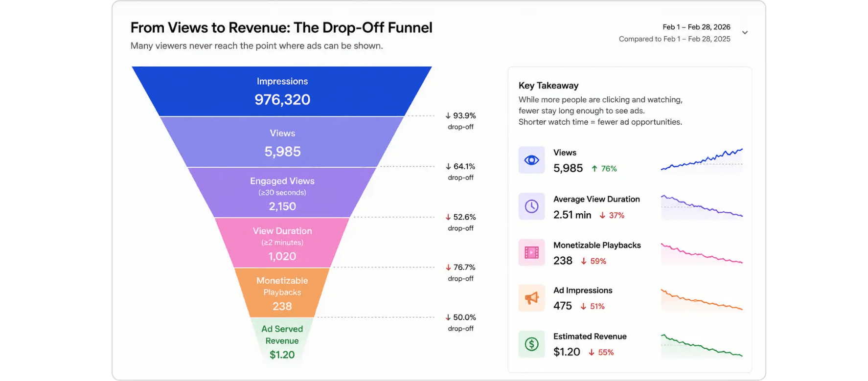
Task: Click the Views eye icon
Action: [x=531, y=160]
